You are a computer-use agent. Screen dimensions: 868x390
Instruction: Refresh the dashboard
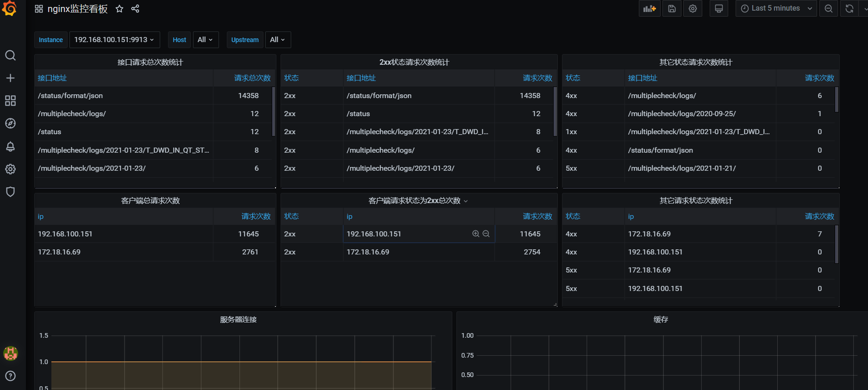pos(849,8)
